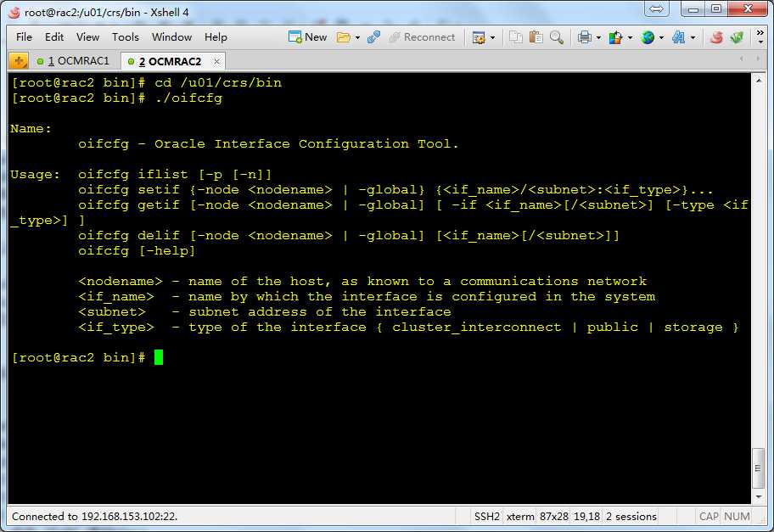
Task: Click the tab scroll right arrow
Action: tap(758, 59)
